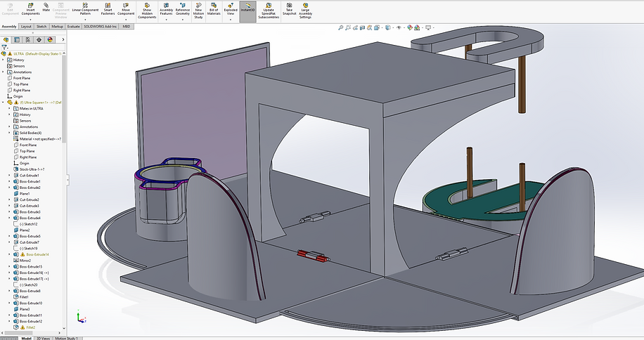
Task: Switch to the Layout tab
Action: tap(26, 27)
